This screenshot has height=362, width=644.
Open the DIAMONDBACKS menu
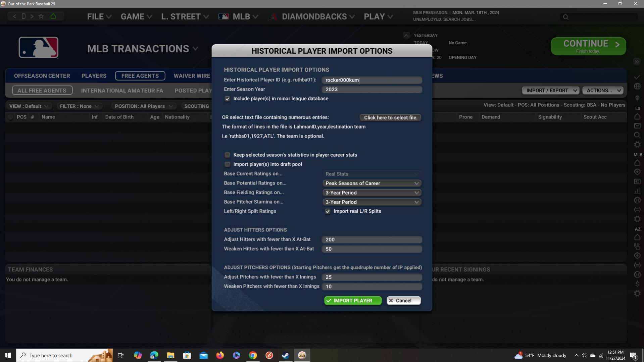coord(314,17)
